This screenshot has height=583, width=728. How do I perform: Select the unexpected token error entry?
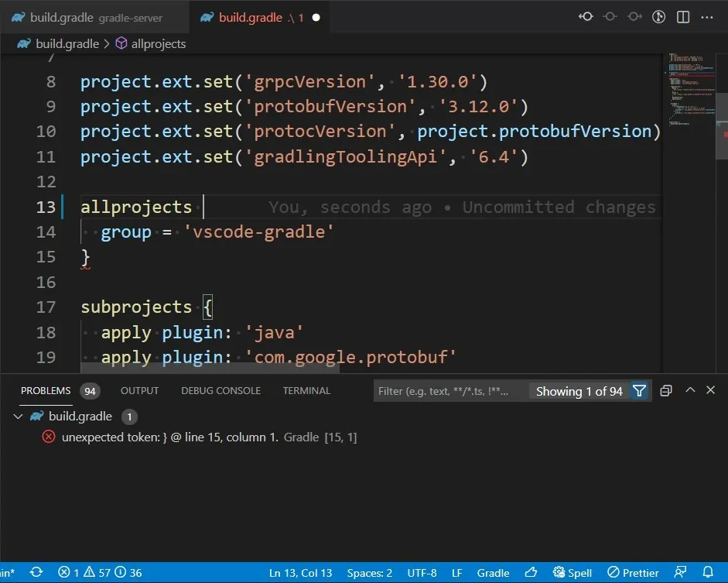(x=209, y=437)
